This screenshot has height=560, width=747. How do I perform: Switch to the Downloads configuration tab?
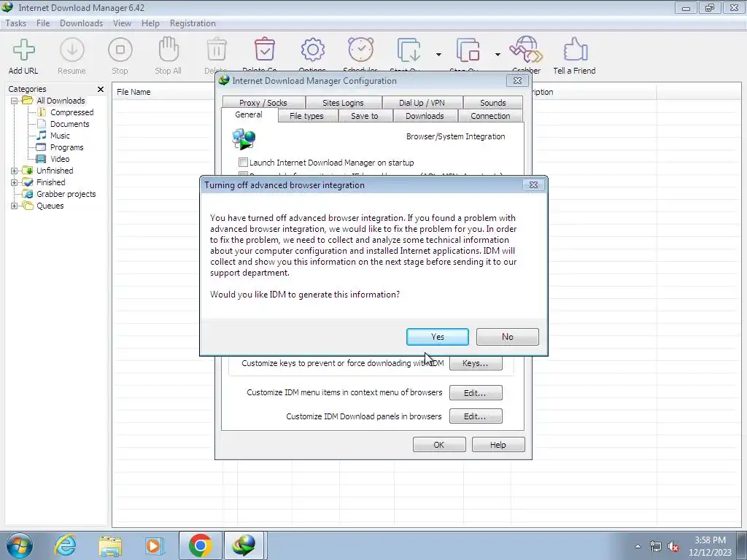425,116
